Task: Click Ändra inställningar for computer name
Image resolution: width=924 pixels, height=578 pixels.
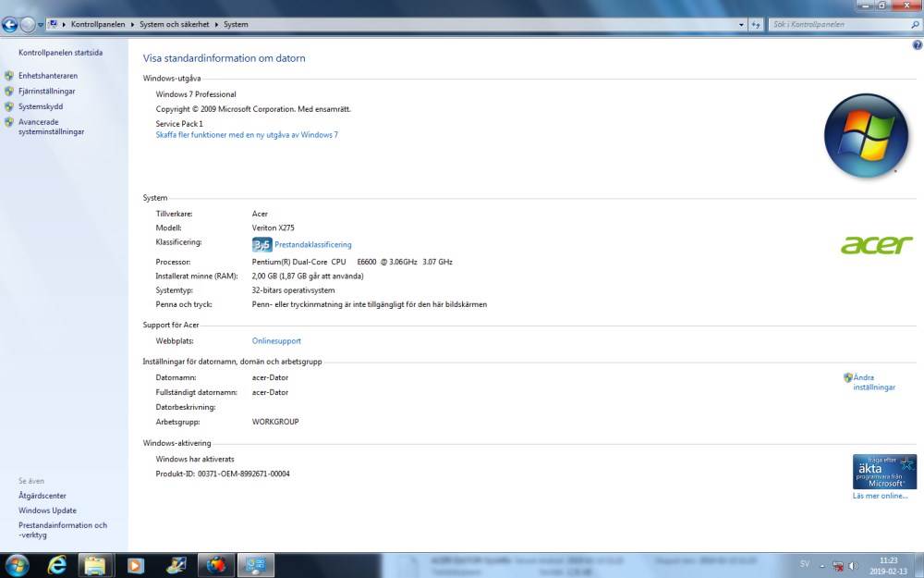Action: pos(874,382)
